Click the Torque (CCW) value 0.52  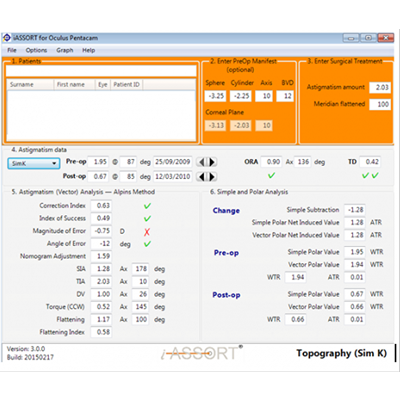101,307
